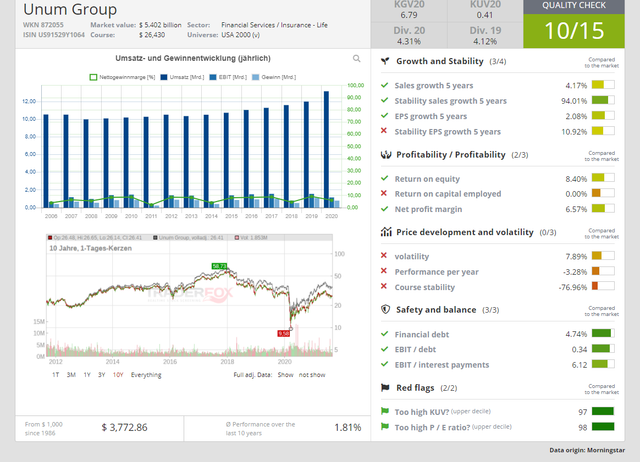Switch chart to 3Y time range
640x462 pixels.
coord(101,374)
